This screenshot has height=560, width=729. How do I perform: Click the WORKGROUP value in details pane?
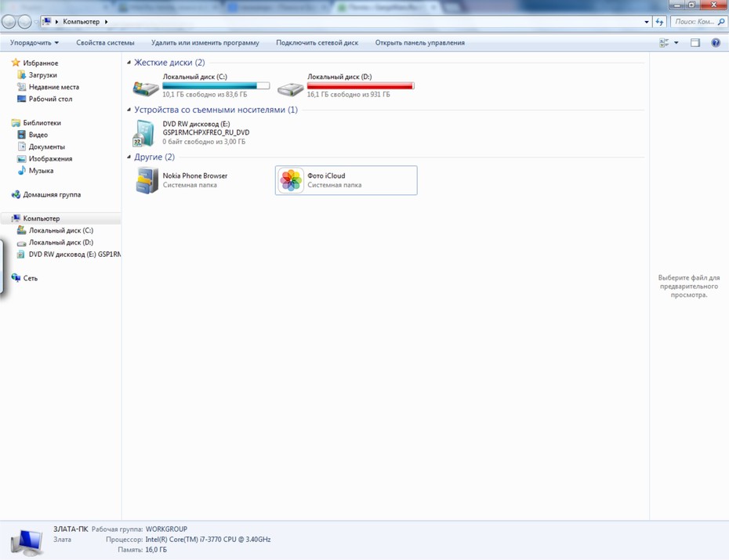coord(166,529)
